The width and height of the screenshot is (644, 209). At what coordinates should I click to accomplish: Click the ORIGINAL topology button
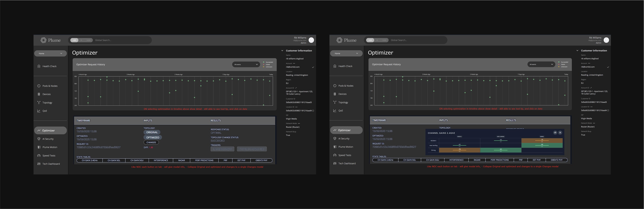(152, 132)
